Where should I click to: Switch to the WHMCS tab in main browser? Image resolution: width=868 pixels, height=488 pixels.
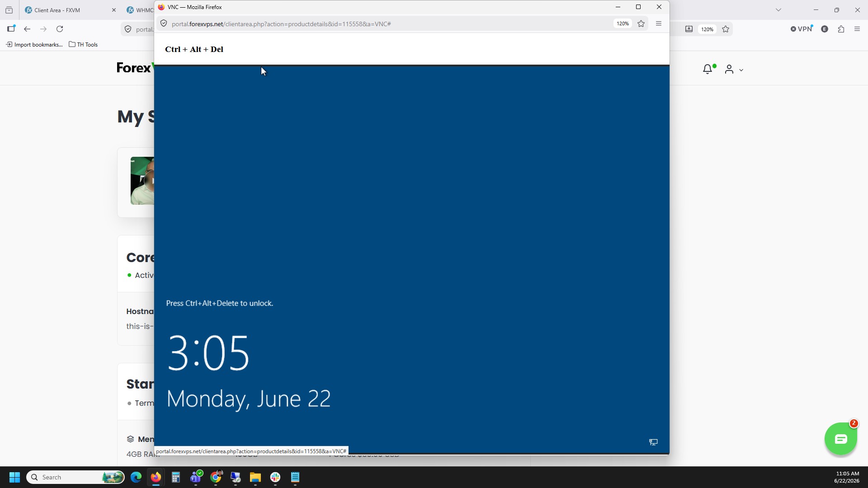[x=139, y=10]
